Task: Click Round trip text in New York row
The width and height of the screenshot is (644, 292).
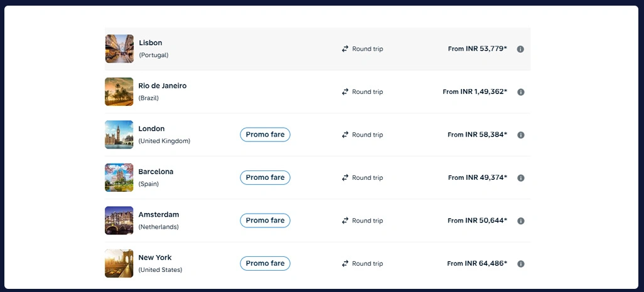Action: point(368,263)
